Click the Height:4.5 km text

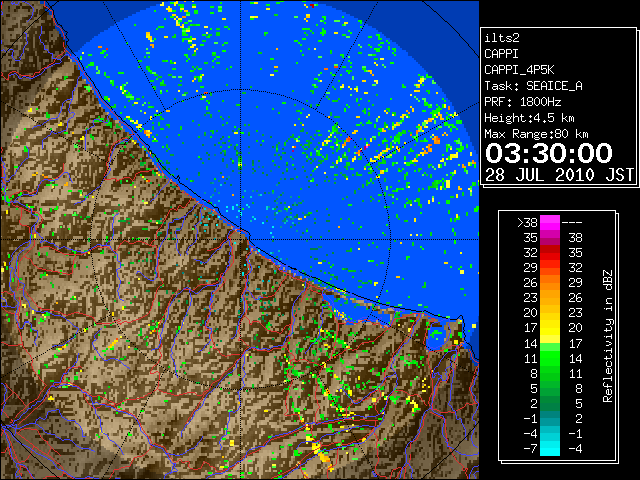[529, 118]
